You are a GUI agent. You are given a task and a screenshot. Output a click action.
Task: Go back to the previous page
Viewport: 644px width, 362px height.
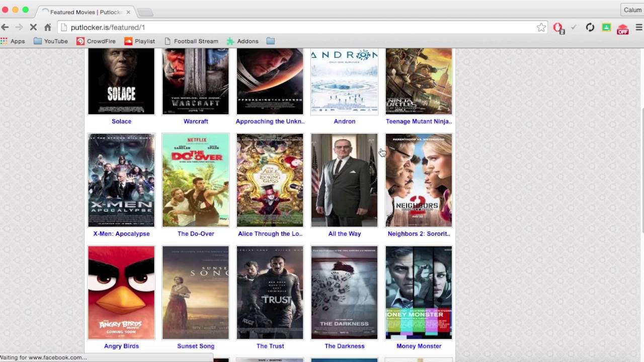[5, 27]
